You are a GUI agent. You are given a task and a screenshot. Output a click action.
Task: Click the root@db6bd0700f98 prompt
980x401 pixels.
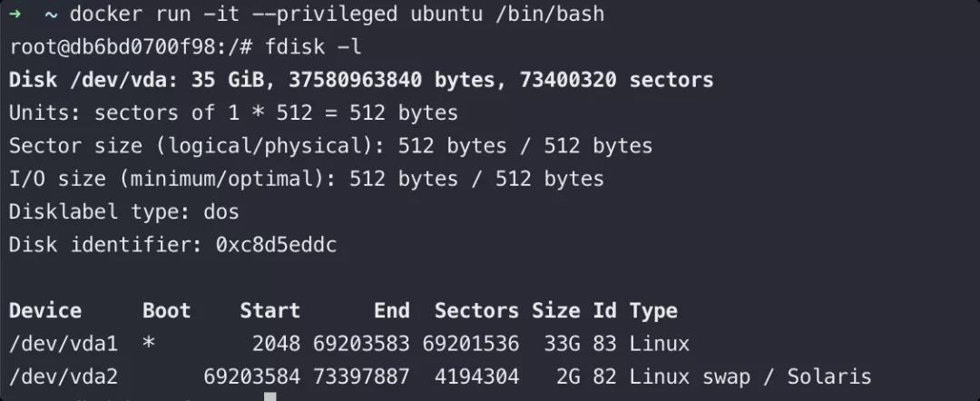(x=131, y=47)
